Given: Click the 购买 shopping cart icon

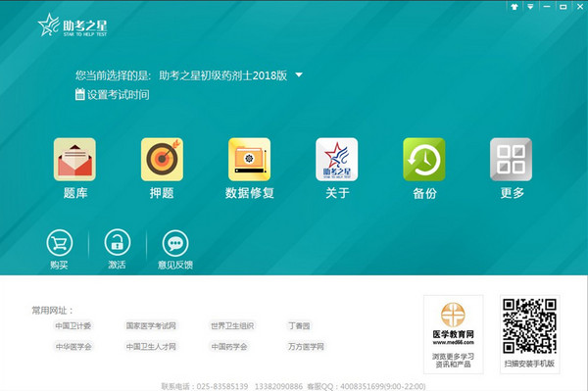Looking at the screenshot, I should pyautogui.click(x=59, y=243).
